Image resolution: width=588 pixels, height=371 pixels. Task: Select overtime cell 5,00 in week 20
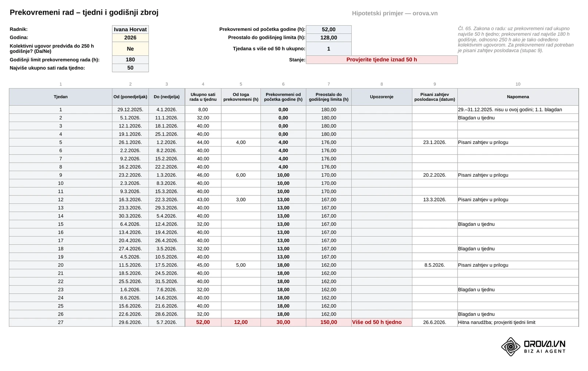[241, 265]
